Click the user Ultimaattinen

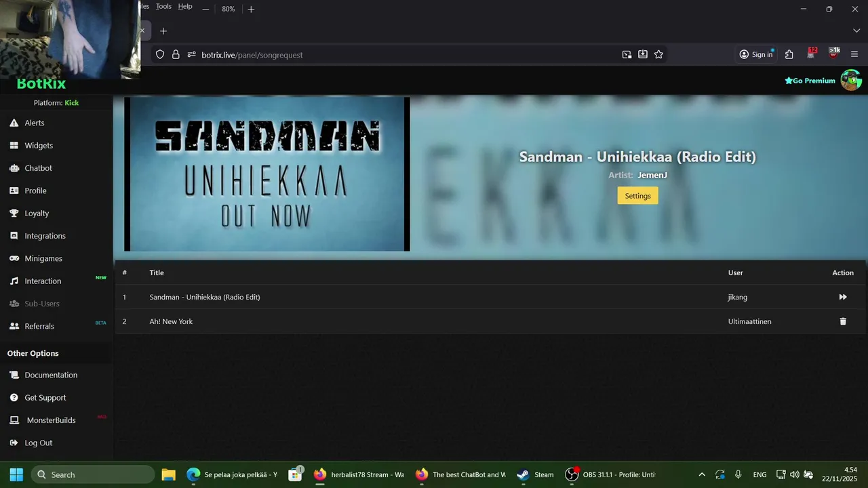(749, 321)
